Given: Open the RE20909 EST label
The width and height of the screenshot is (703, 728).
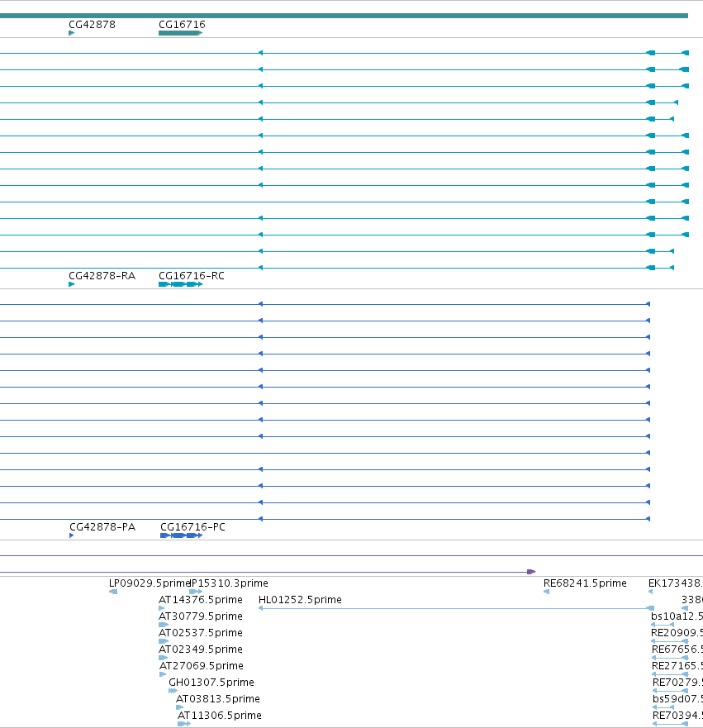Looking at the screenshot, I should pos(677,633).
